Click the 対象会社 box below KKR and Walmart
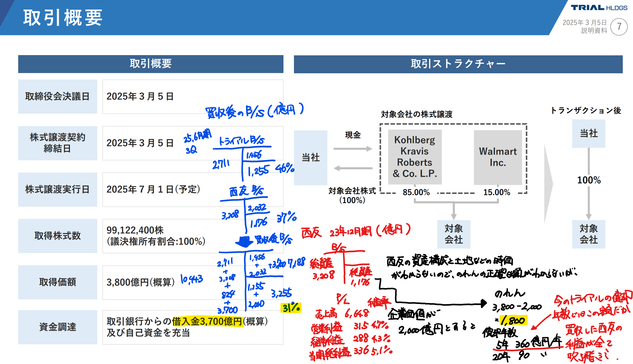633x364 pixels. pos(453,234)
